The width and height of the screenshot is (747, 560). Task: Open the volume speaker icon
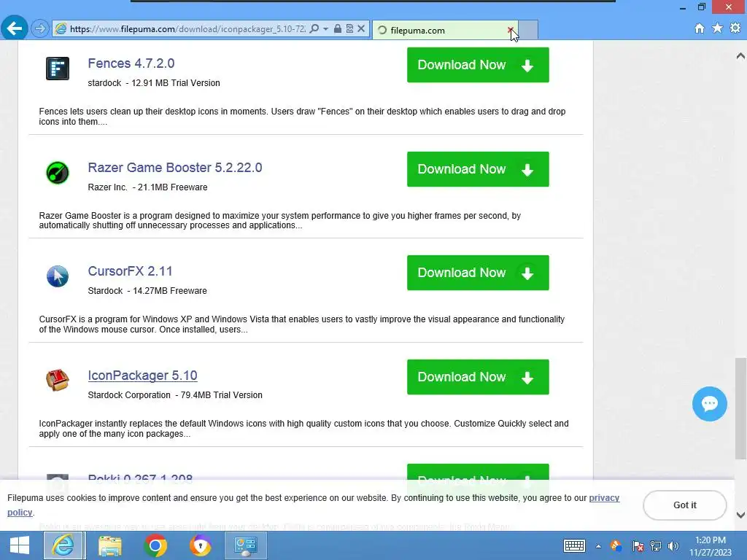[673, 546]
